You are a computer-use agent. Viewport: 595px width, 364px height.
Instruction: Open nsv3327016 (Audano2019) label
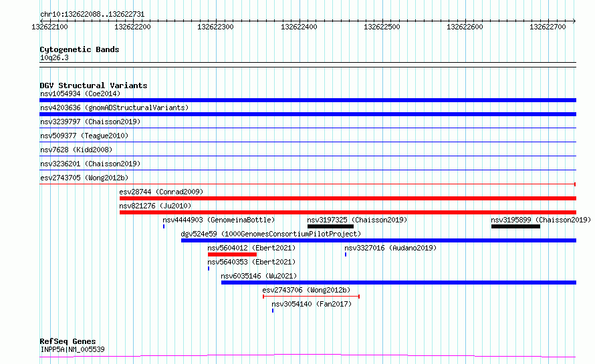(x=390, y=248)
